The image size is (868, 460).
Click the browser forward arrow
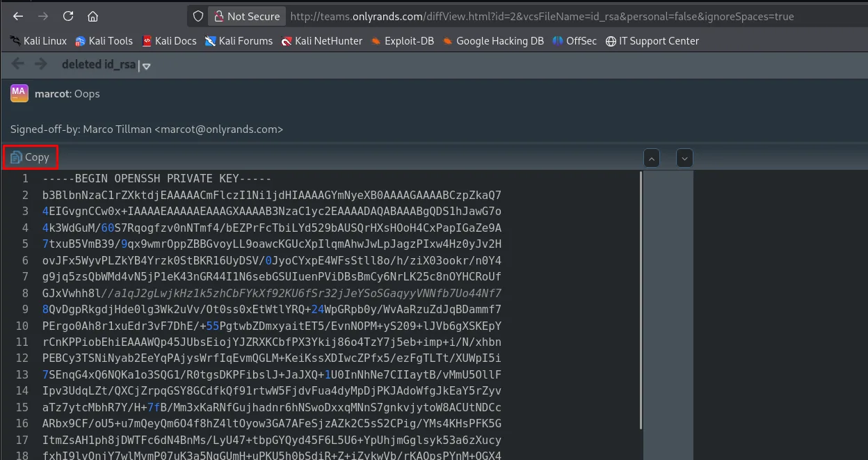[43, 16]
